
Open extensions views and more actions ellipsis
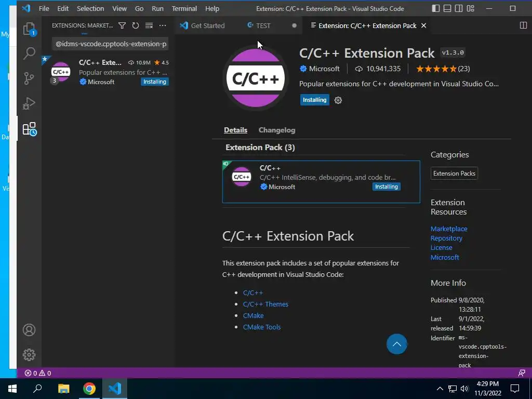click(x=163, y=25)
